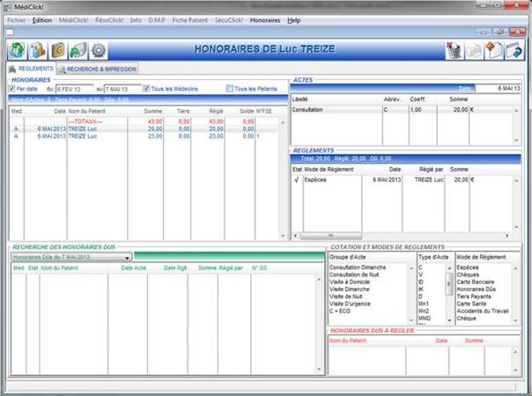Screen dimensions: 532x396
Task: Choose Accidents du Travail payment mode
Action: click(x=483, y=311)
